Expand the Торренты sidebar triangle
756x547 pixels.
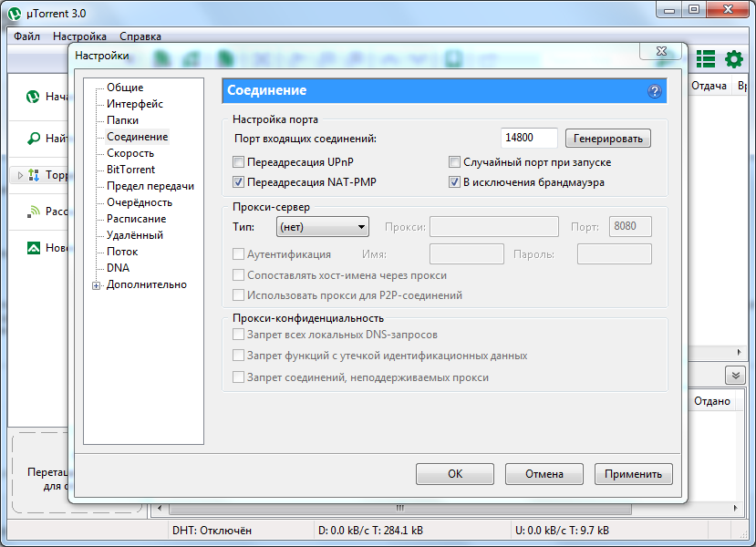pos(20,175)
